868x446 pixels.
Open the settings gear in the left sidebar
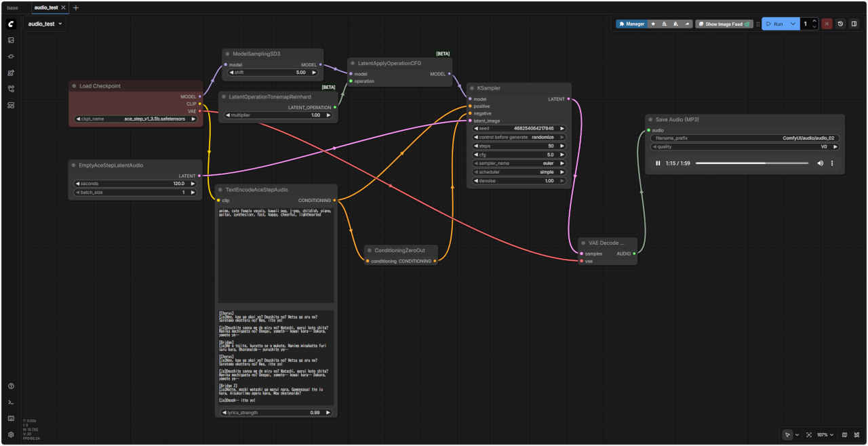tap(11, 434)
